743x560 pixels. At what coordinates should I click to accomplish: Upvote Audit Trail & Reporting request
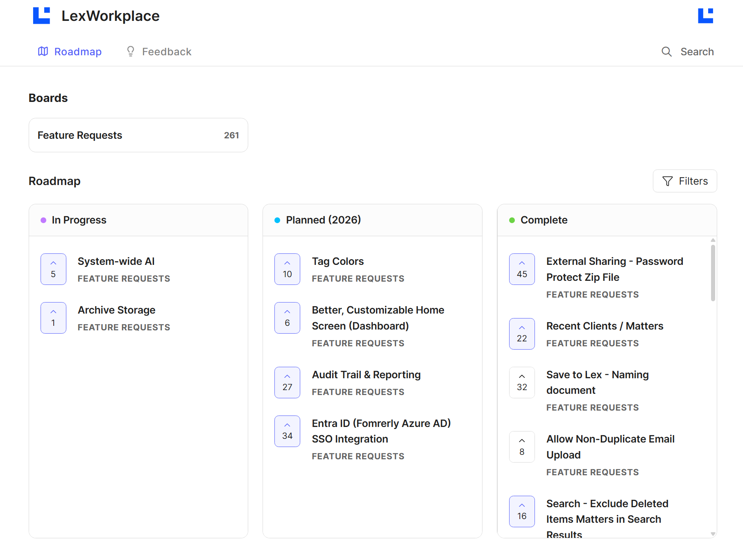287,382
